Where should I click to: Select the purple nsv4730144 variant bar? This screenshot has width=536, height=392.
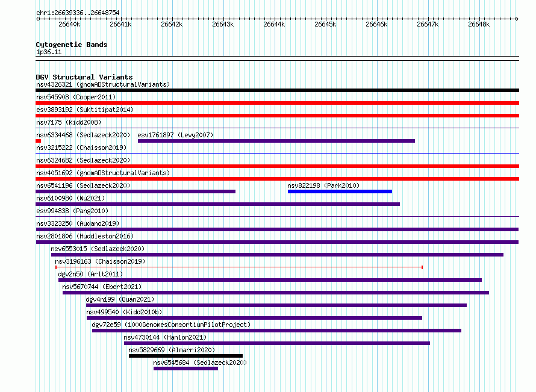click(277, 343)
